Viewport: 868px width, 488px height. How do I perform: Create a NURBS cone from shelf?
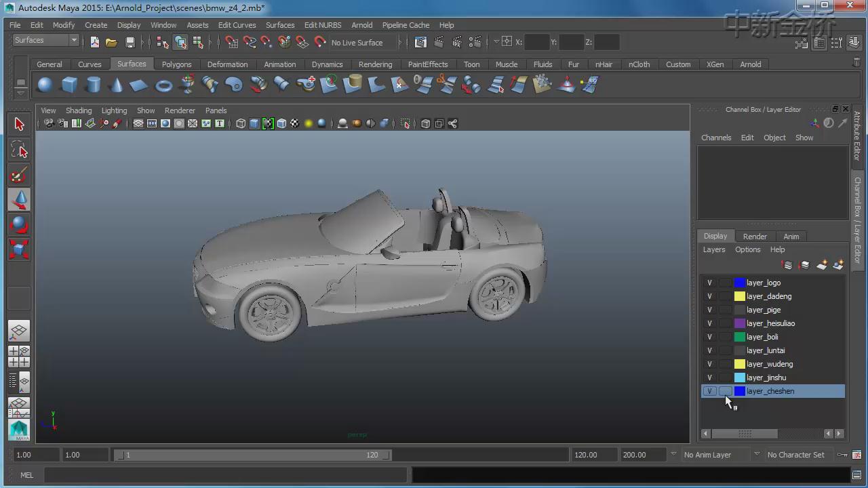117,85
